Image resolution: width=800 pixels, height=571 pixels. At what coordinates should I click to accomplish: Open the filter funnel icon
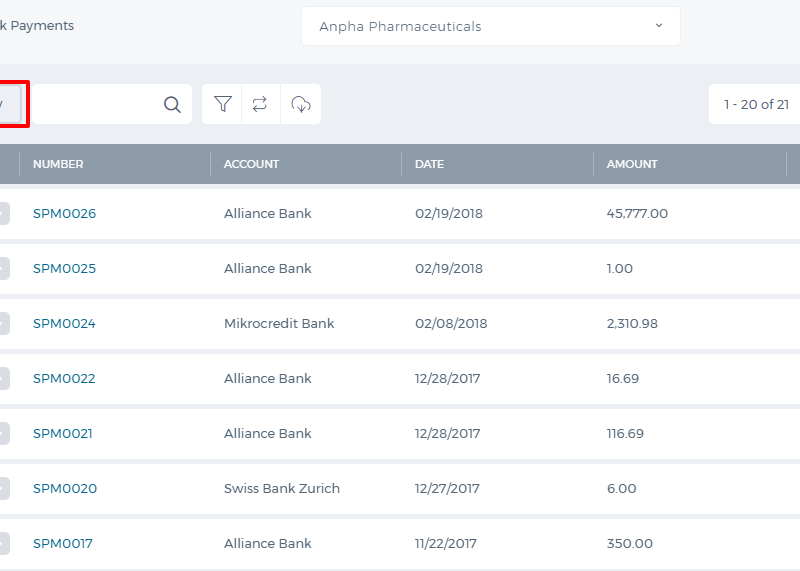coord(222,104)
